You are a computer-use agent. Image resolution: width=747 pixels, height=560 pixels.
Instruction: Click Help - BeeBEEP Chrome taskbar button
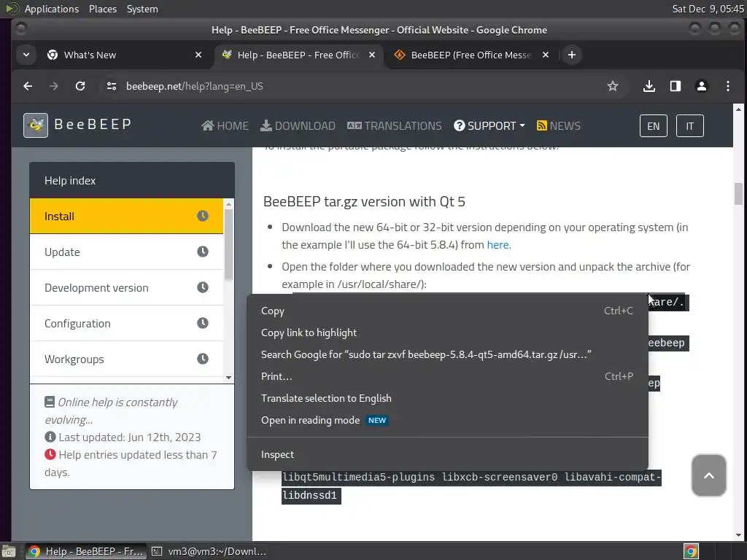point(86,551)
